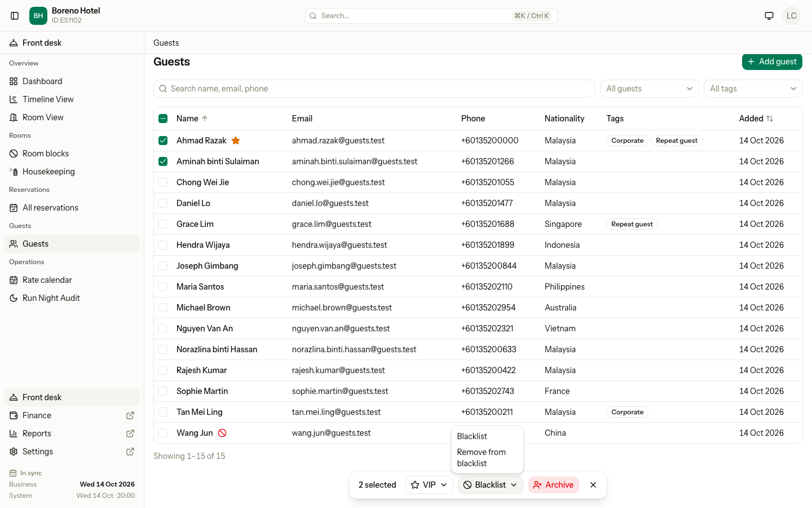
Task: Close the bulk selection bar
Action: pos(593,485)
